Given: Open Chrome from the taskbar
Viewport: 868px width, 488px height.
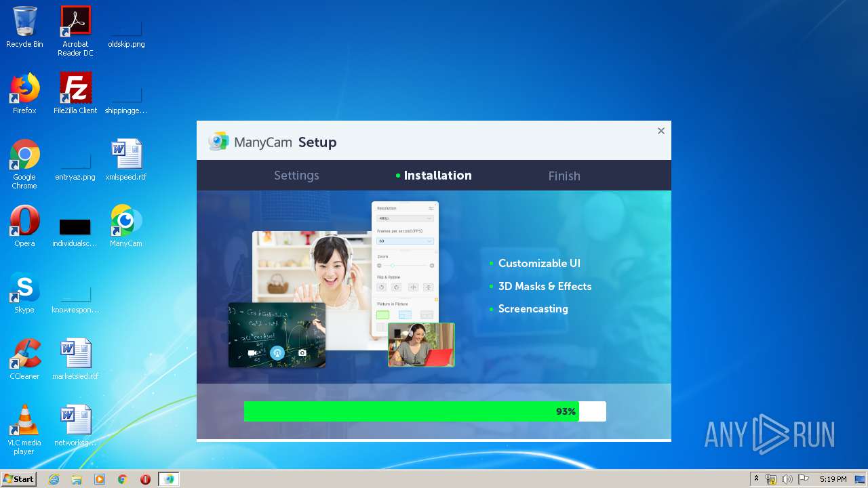Looking at the screenshot, I should 123,479.
